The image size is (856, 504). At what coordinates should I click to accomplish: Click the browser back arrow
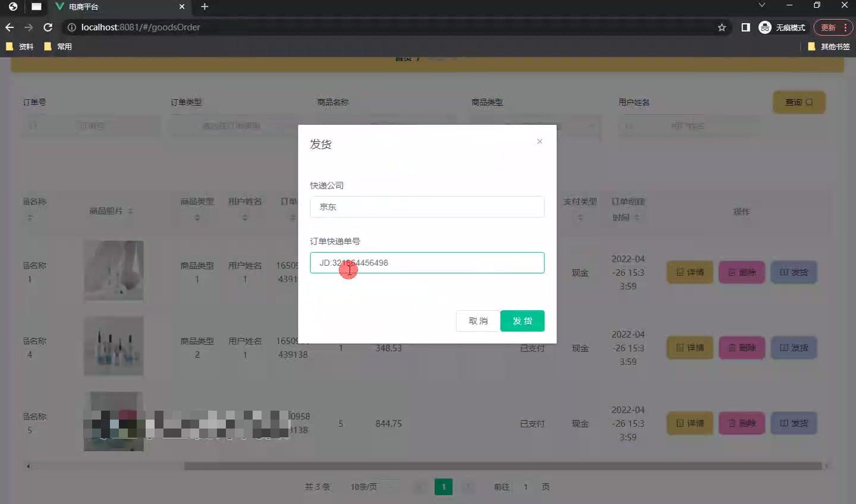coord(10,27)
